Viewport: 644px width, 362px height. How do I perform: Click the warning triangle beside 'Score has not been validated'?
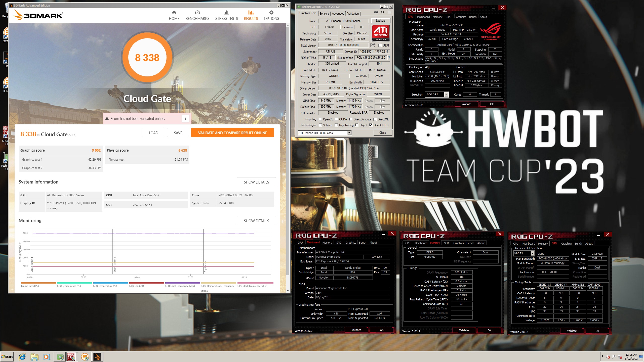pyautogui.click(x=107, y=118)
